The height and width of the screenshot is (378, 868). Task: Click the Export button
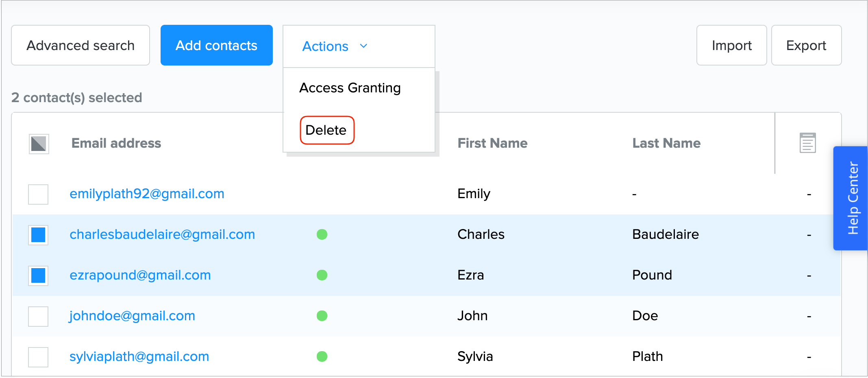(806, 46)
